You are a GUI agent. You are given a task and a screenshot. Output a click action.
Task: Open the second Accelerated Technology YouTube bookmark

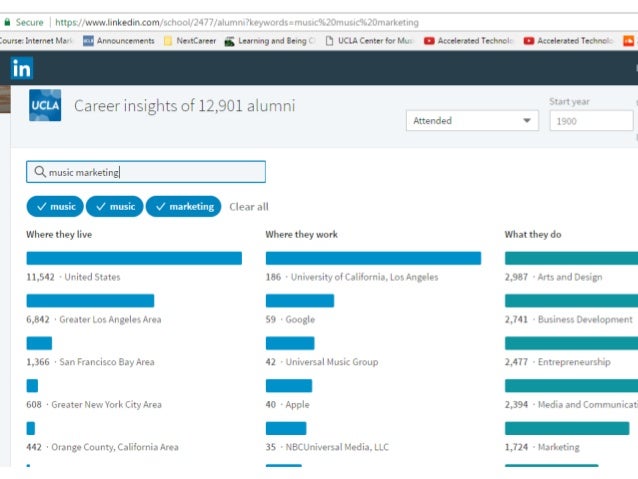pyautogui.click(x=568, y=41)
